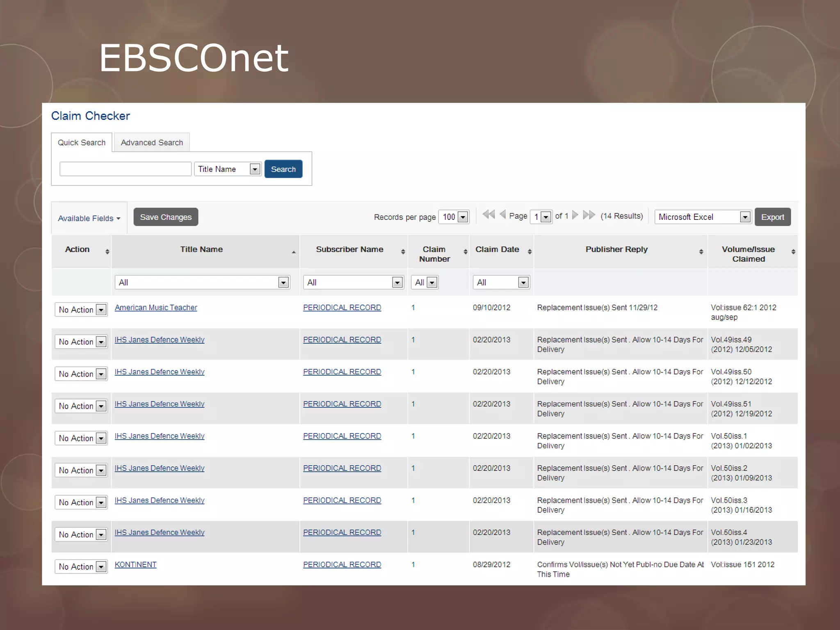
Task: Open PERIODICAL RECORD link in the KONTINENT row
Action: [342, 564]
